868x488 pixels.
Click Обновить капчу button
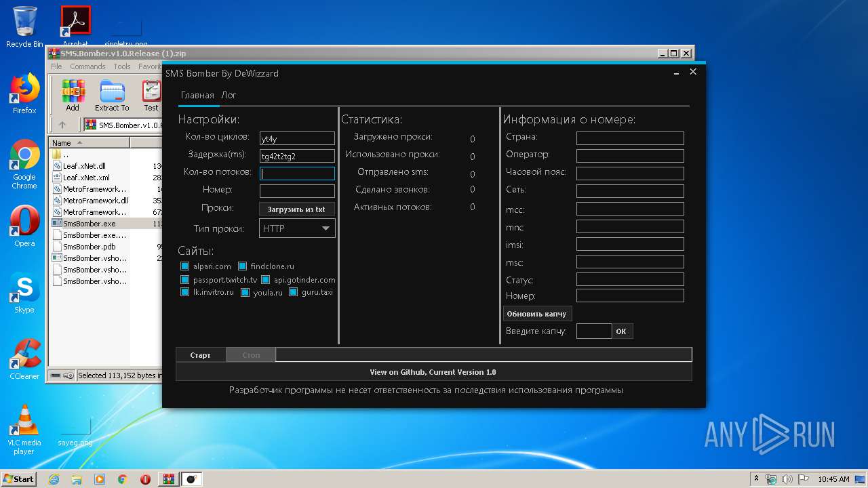click(x=537, y=314)
